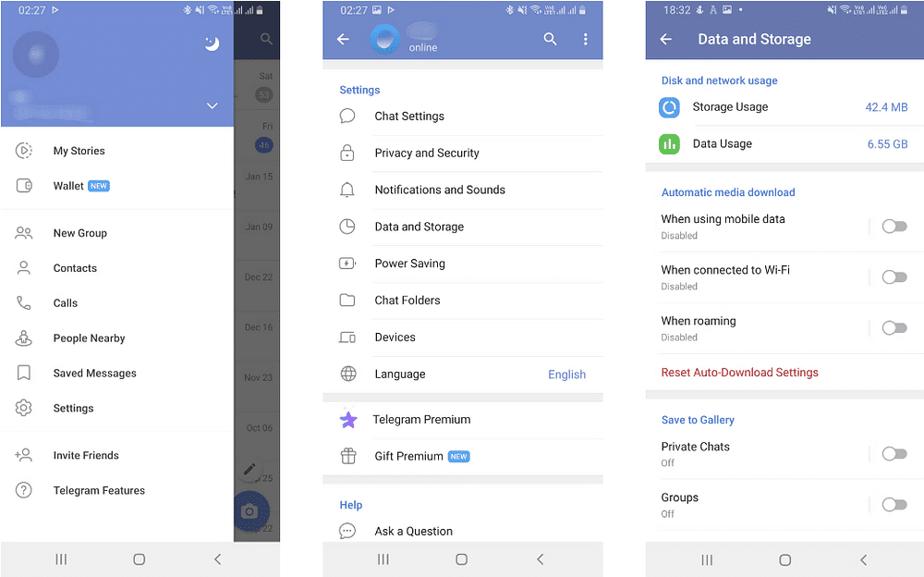Open Chat Settings label
Screen dimensions: 924x577
409,117
